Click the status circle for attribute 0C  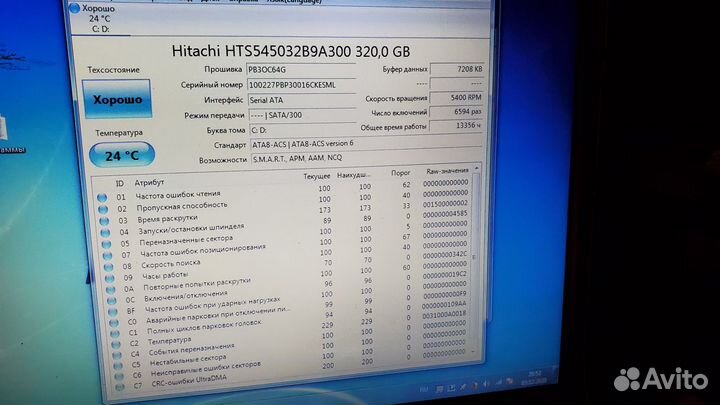[x=112, y=301]
